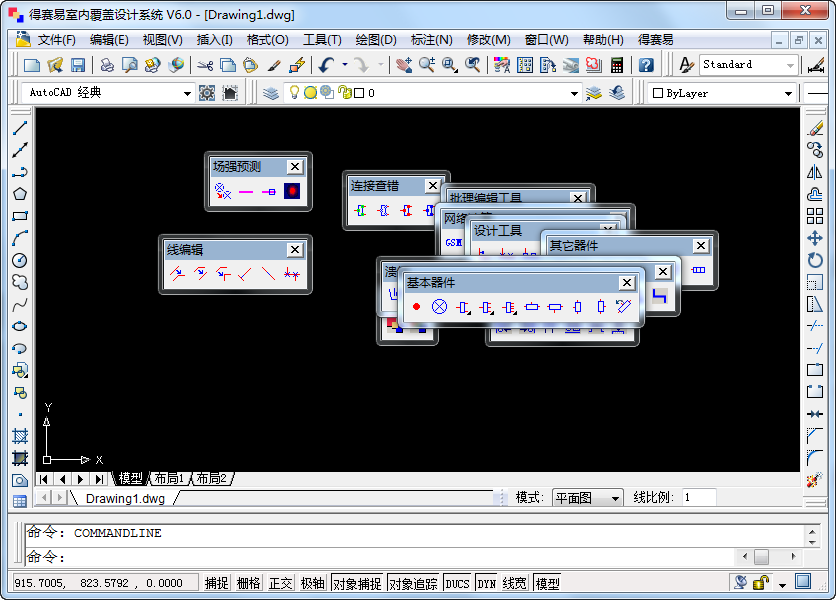The height and width of the screenshot is (600, 836).
Task: Close the 场强预测 toolbar
Action: [x=294, y=167]
